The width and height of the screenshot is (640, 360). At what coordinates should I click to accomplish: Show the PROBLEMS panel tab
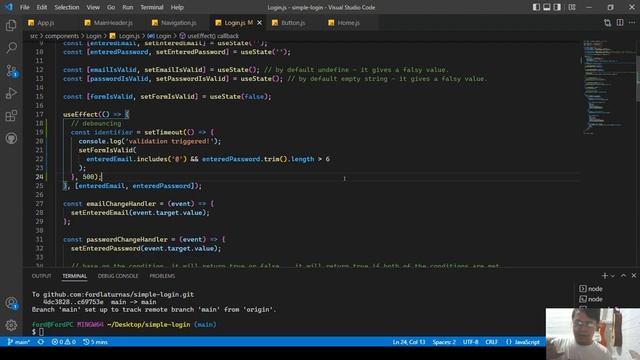coord(162,276)
